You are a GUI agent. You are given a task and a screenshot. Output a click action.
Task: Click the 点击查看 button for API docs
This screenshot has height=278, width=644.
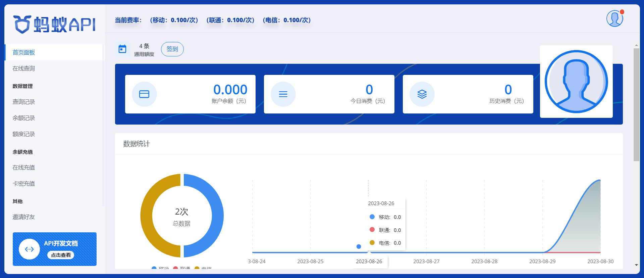61,255
